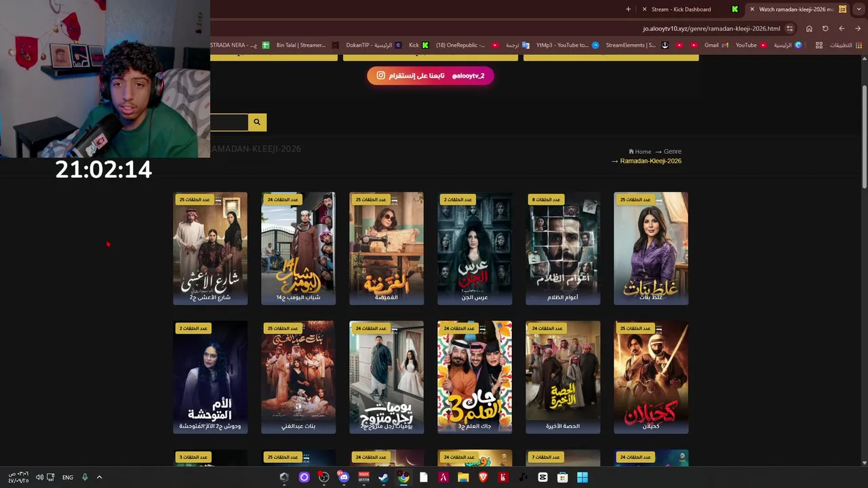The image size is (868, 488).
Task: Open the Genre breadcrumb link
Action: point(673,152)
